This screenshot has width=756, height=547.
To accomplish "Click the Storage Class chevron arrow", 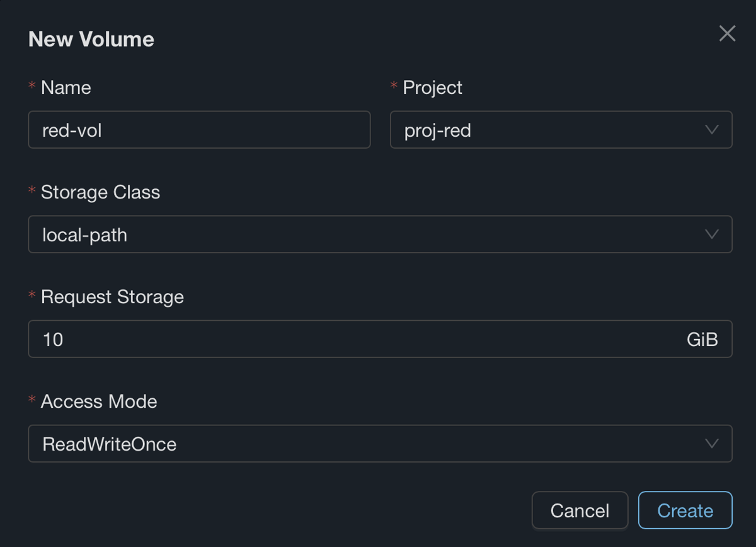I will click(712, 234).
